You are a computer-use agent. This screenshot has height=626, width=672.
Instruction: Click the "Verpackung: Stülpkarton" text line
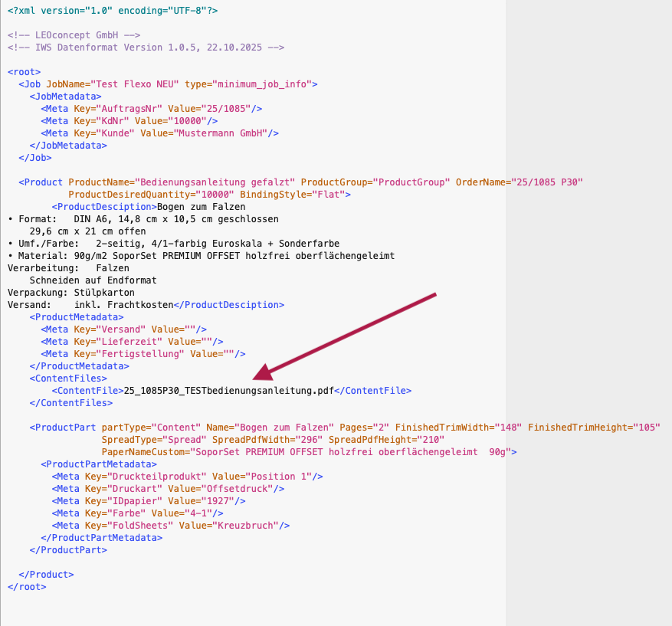[71, 293]
